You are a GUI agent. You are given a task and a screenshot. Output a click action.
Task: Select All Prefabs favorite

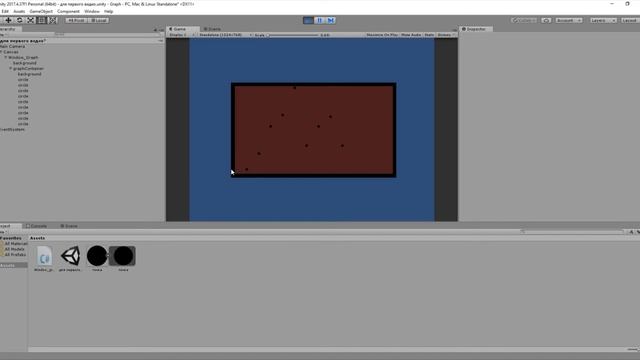[15, 255]
